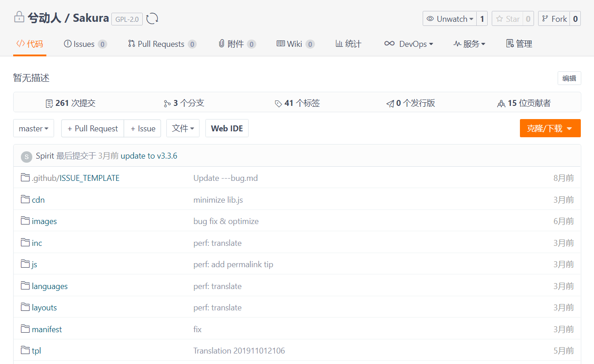This screenshot has height=364, width=594.
Task: Click the private repository lock icon
Action: point(19,18)
